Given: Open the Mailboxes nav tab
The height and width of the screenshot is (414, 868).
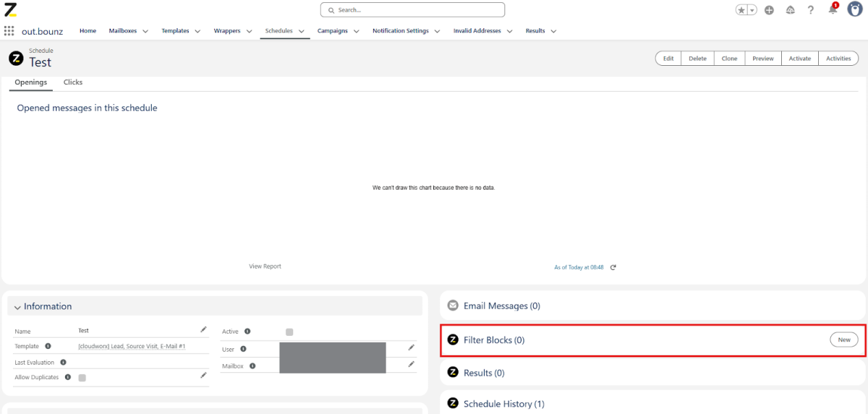Looking at the screenshot, I should pos(122,31).
